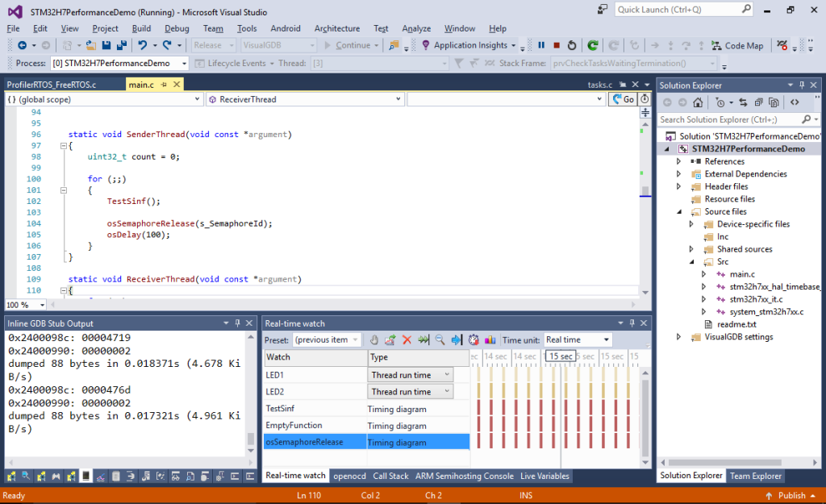Click the magnifying glass zoom icon in Real-time watch

pos(440,340)
